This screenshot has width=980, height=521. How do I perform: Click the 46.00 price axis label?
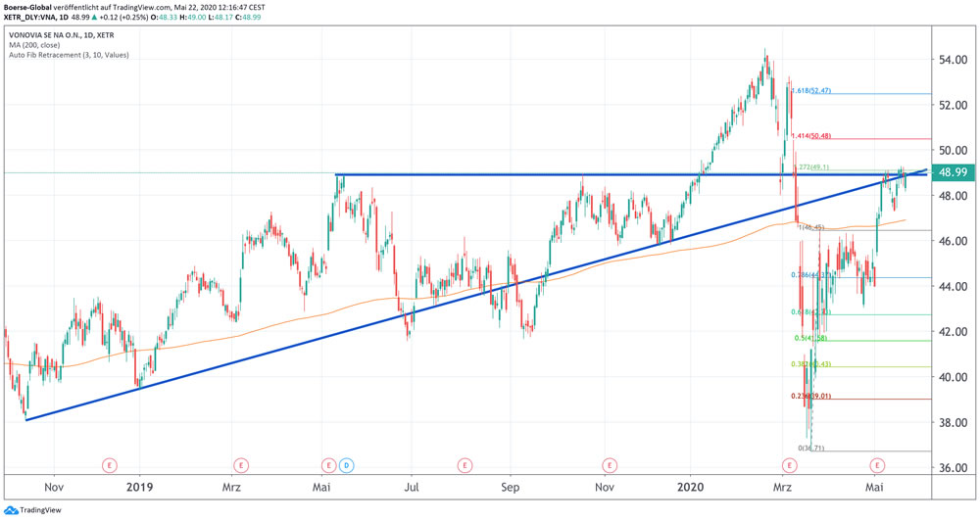point(953,241)
